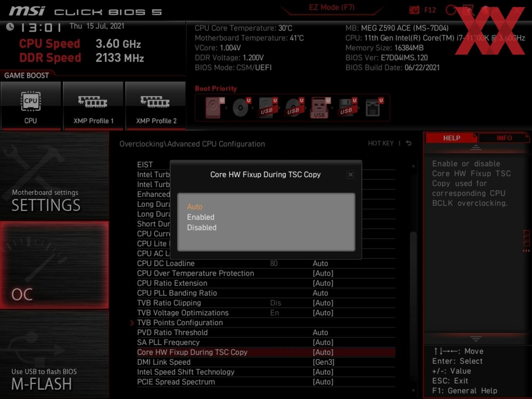Select the CPU Lite setting row
The width and height of the screenshot is (532, 399).
click(153, 244)
